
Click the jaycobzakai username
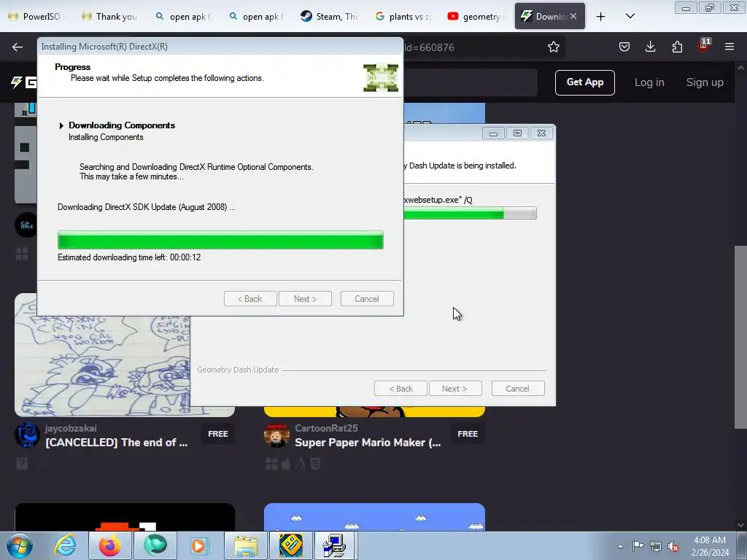click(71, 428)
